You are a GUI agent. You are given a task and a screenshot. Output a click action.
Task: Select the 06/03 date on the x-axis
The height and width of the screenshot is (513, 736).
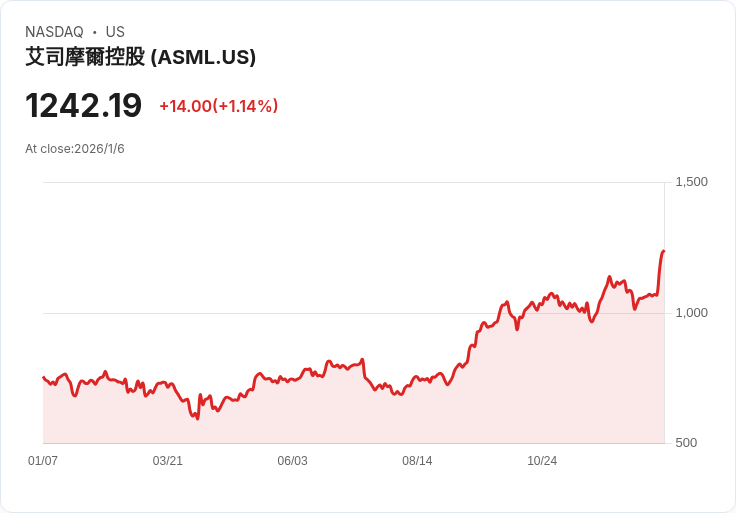tap(292, 461)
